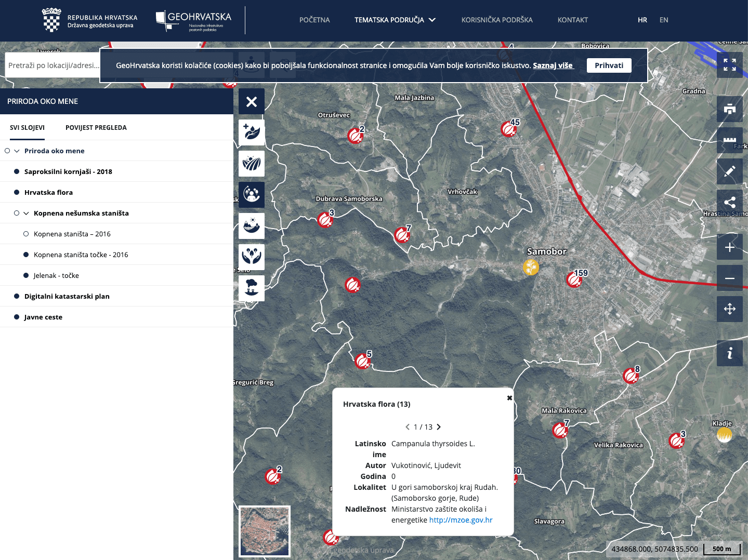This screenshot has width=748, height=560.
Task: Click the yellow marker near Kladje
Action: click(x=724, y=435)
